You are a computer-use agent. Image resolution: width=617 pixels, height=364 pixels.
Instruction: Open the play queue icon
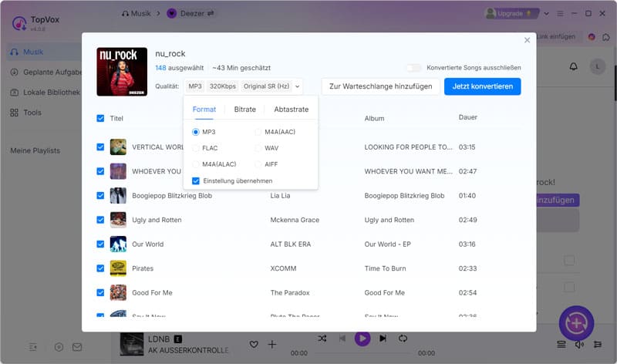[561, 344]
